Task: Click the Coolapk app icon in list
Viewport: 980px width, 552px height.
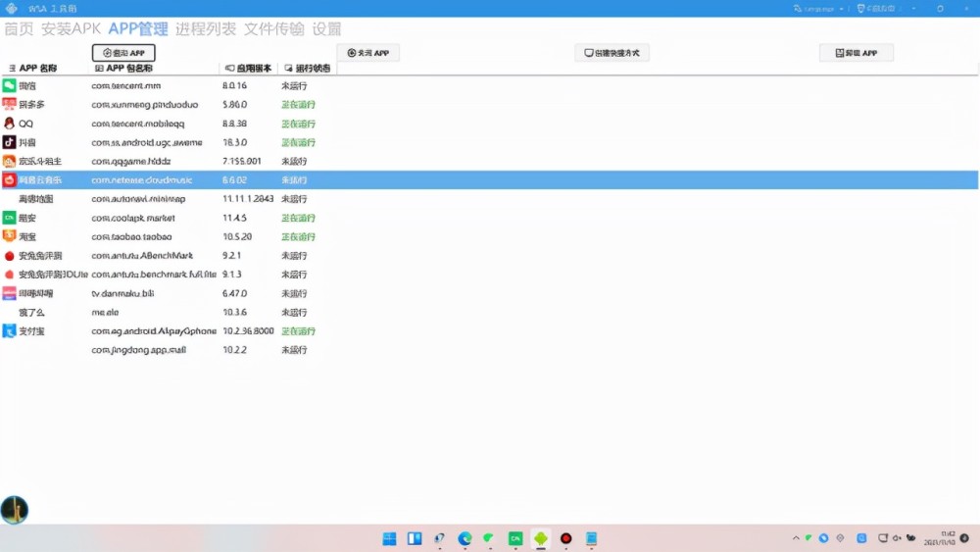Action: 9,218
